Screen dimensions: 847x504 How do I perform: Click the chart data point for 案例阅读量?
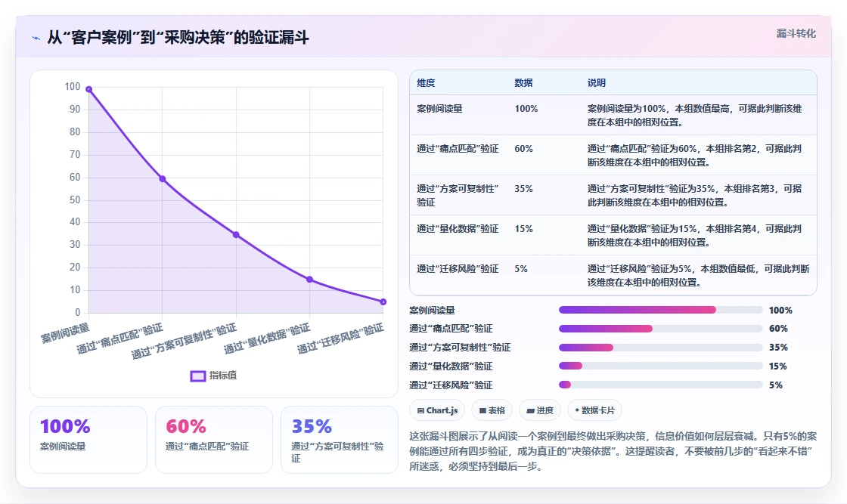pos(88,89)
